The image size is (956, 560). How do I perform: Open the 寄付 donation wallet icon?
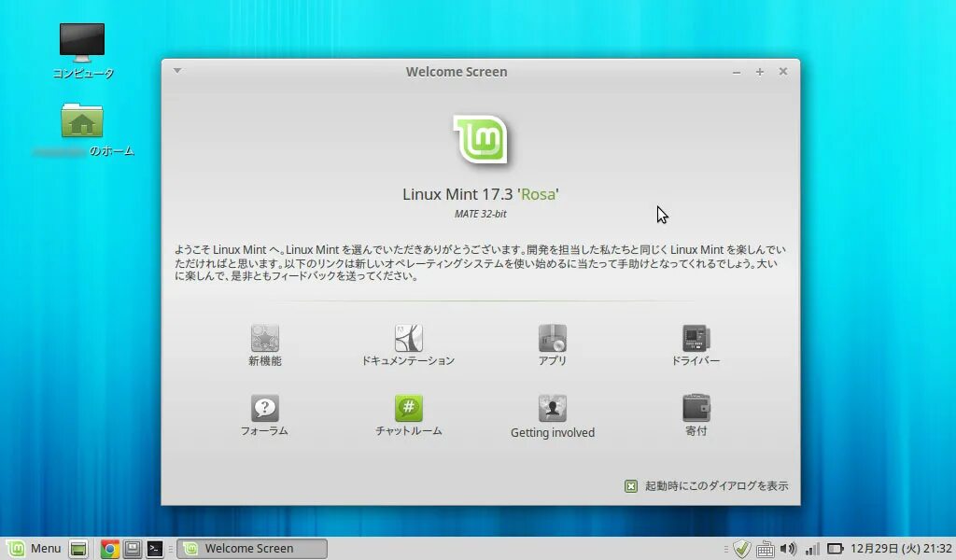[x=696, y=408]
